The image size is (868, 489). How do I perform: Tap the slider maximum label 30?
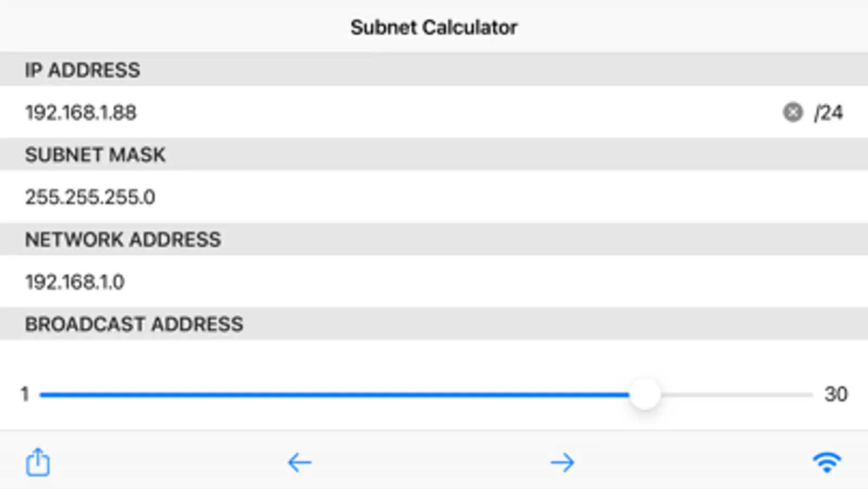pos(835,394)
